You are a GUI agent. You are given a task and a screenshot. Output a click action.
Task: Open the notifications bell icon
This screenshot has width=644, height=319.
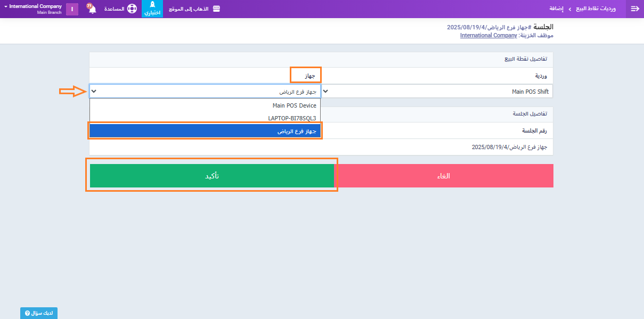tap(92, 9)
